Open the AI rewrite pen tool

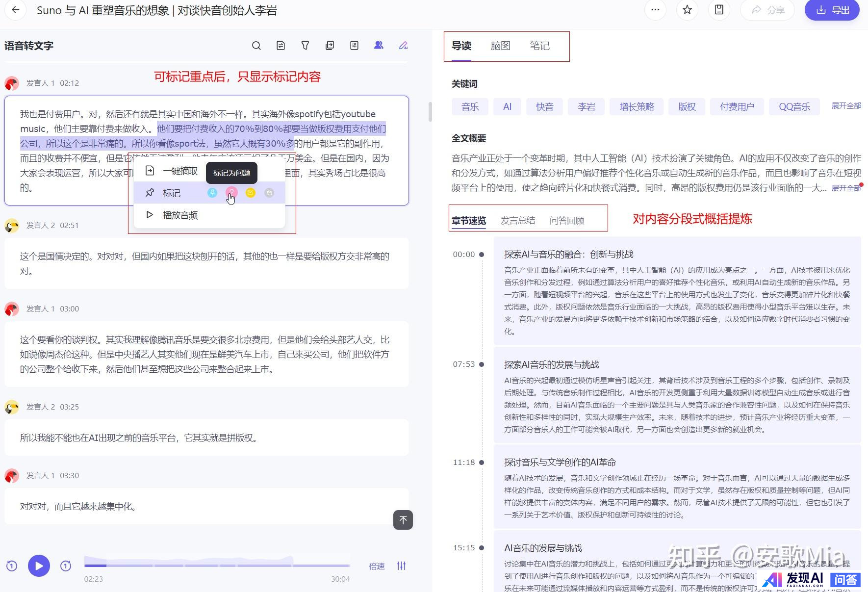(x=403, y=46)
